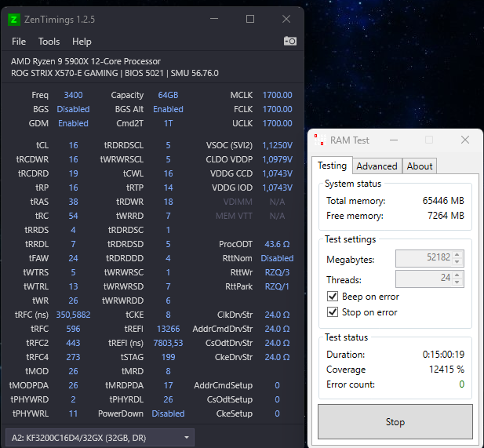484x448 pixels.
Task: Switch to the About tab in RAM Test
Action: 420,166
